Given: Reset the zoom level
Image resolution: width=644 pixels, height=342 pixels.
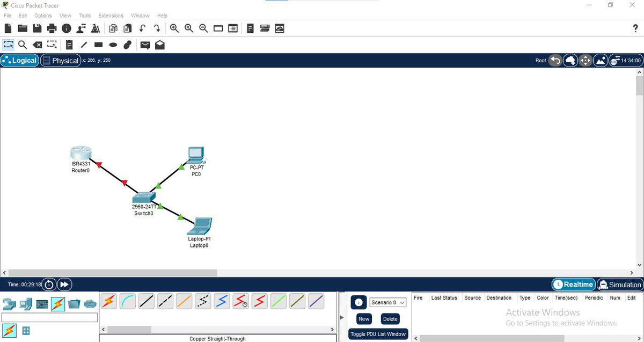Looking at the screenshot, I should tap(189, 28).
